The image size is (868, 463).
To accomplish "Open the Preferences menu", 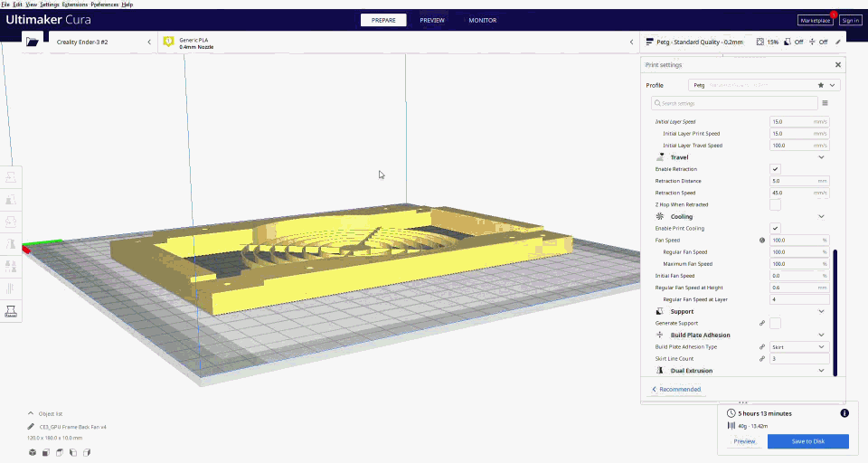I will tap(104, 5).
